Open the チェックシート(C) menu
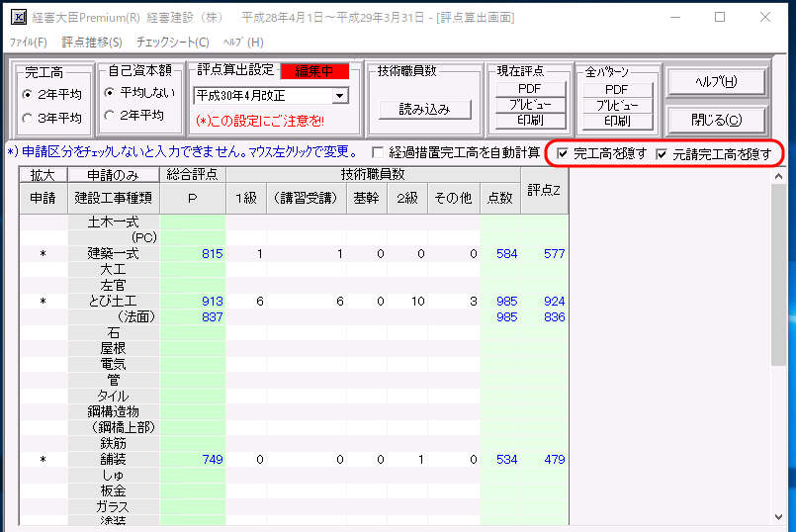The width and height of the screenshot is (796, 532). click(173, 43)
